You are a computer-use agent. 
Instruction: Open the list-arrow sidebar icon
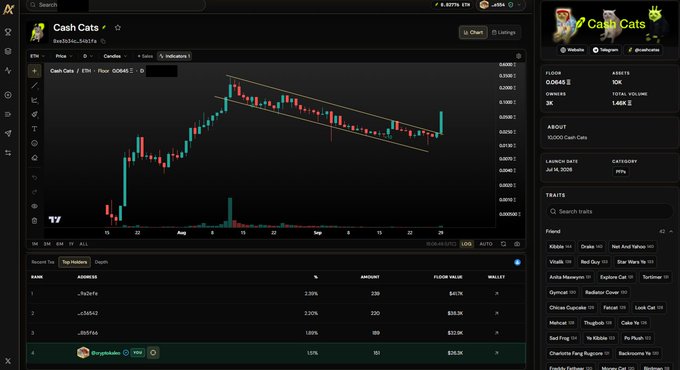click(x=8, y=115)
